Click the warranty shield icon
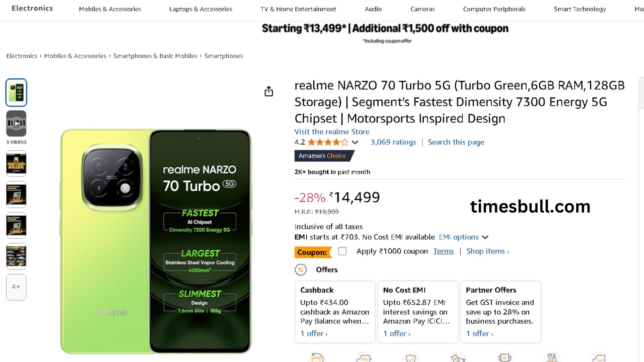Viewport: 644px width, 362px height. [x=411, y=358]
